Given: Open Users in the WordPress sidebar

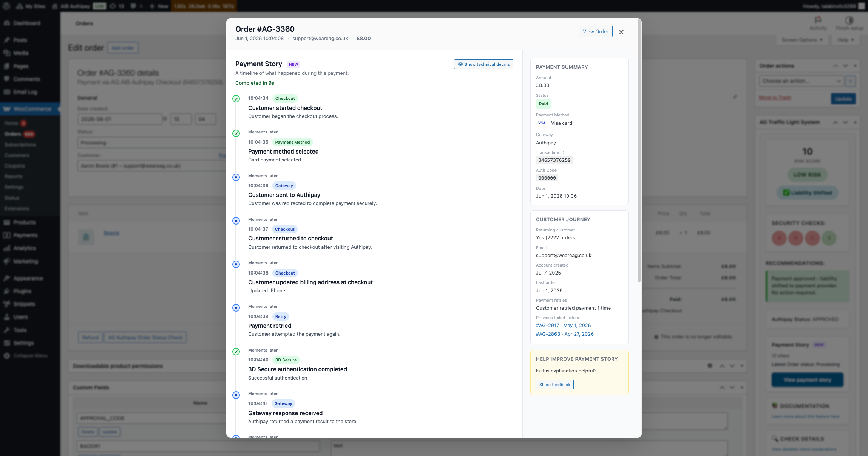Looking at the screenshot, I should [20, 317].
